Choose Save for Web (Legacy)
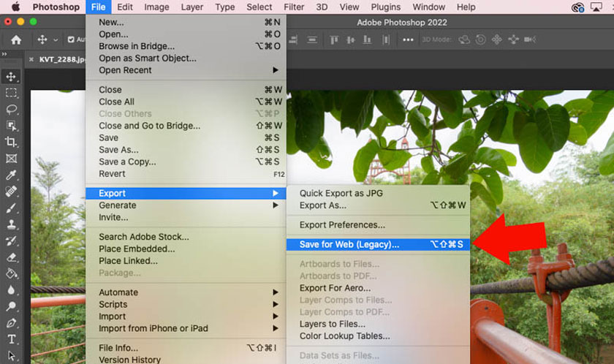This screenshot has width=614, height=364. 349,244
